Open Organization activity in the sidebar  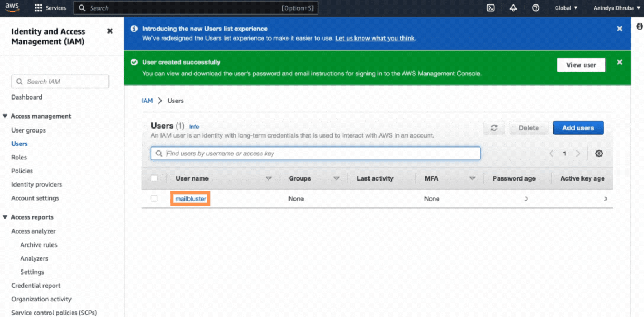coord(41,299)
